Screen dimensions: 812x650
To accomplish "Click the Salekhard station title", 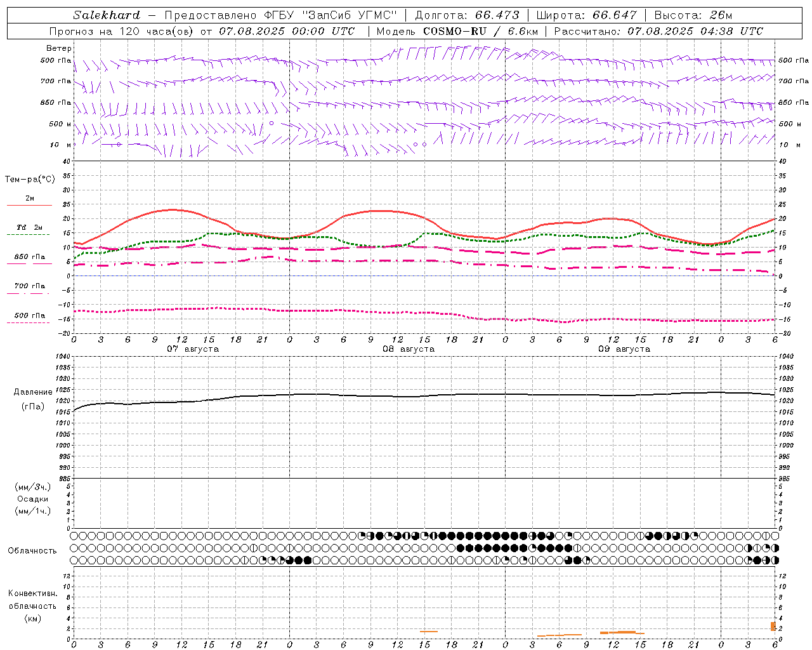I will [107, 15].
